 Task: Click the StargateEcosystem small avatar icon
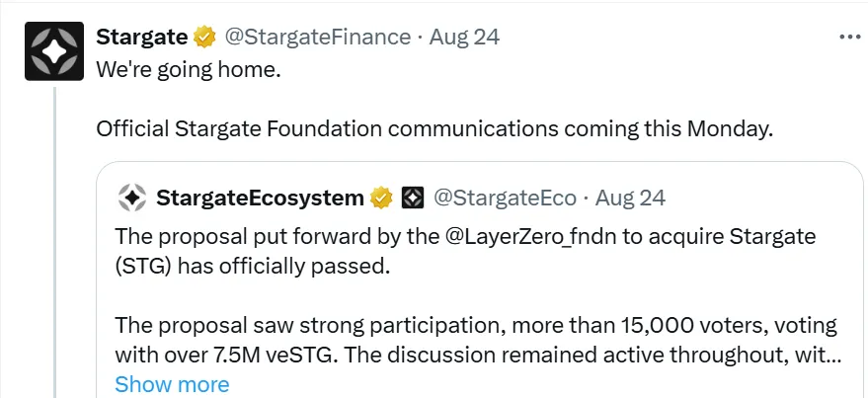coord(132,198)
